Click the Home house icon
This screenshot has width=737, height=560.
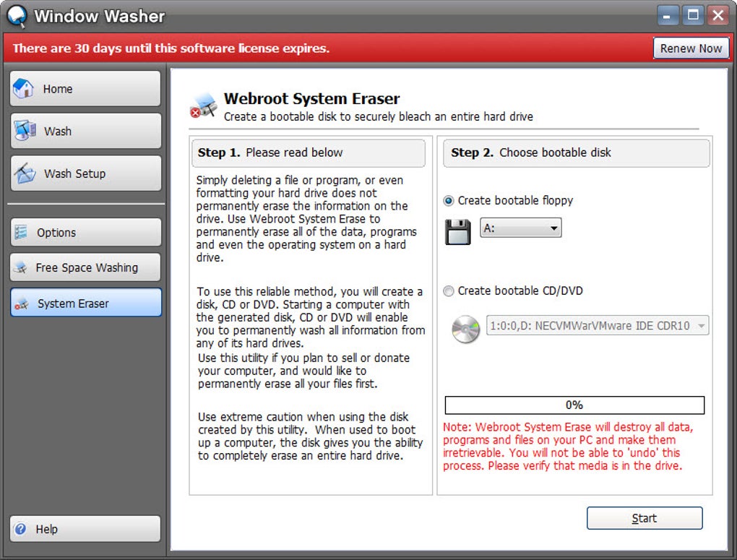[x=24, y=89]
